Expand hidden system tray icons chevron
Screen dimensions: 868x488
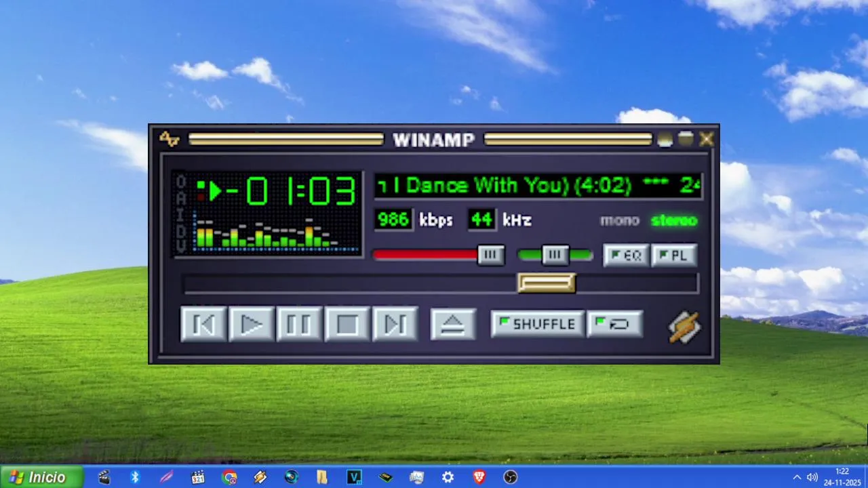click(797, 477)
